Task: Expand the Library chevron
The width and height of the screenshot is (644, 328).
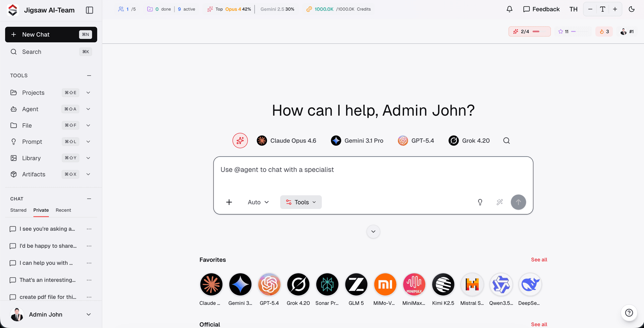Action: click(88, 158)
